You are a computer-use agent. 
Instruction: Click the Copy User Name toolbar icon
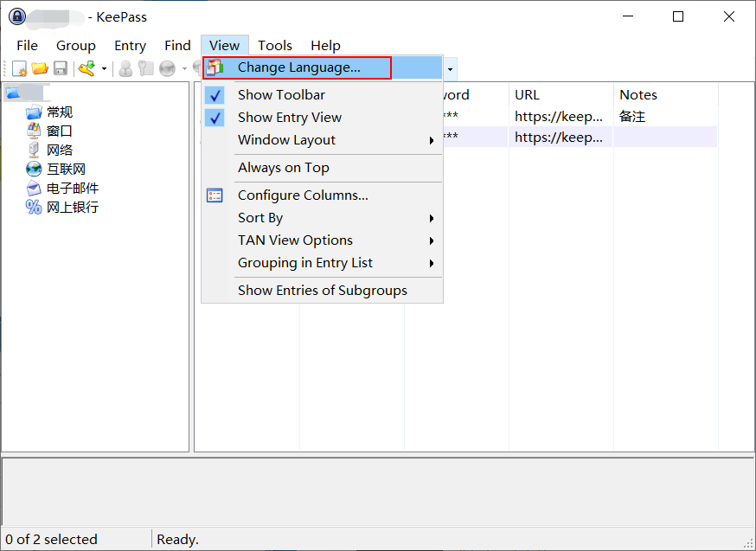click(125, 68)
